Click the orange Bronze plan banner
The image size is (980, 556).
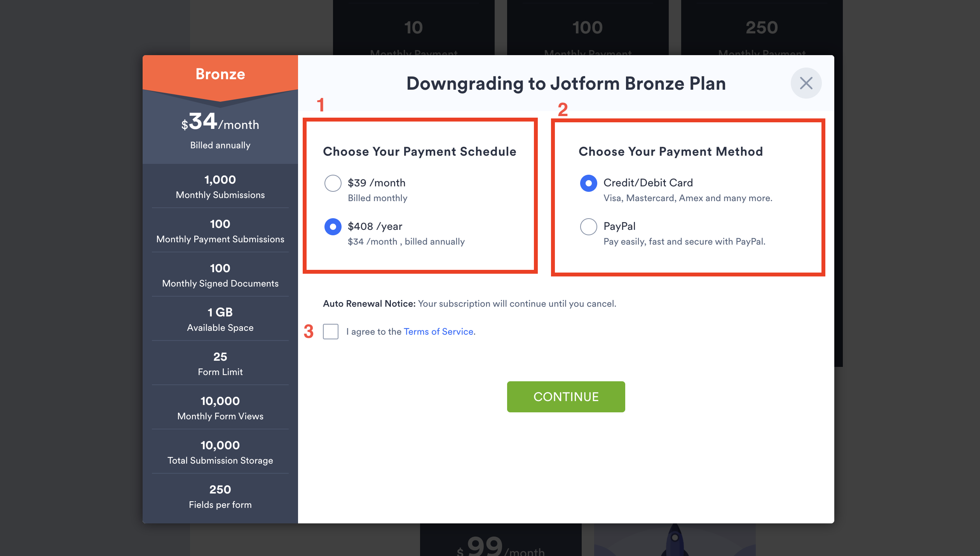click(x=220, y=74)
